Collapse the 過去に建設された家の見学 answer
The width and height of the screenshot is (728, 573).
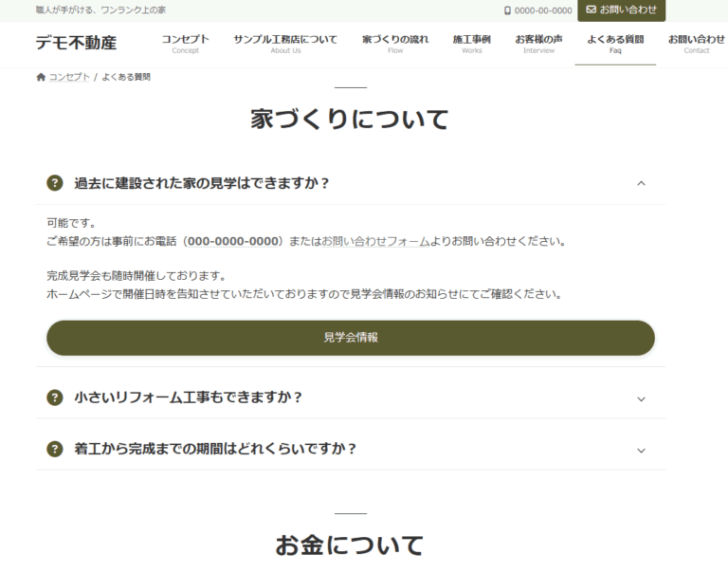click(x=641, y=183)
